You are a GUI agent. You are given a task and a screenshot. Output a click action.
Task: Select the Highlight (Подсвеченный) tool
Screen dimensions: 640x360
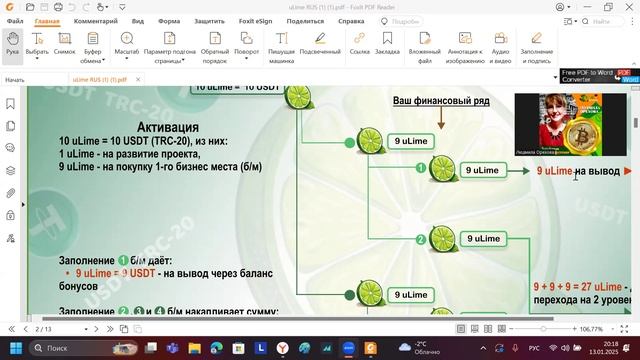click(x=320, y=43)
